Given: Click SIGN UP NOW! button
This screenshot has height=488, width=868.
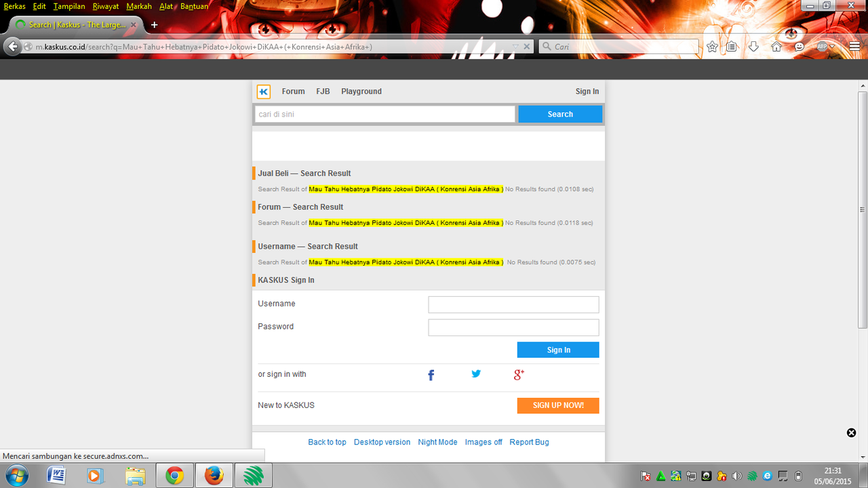Looking at the screenshot, I should (558, 405).
